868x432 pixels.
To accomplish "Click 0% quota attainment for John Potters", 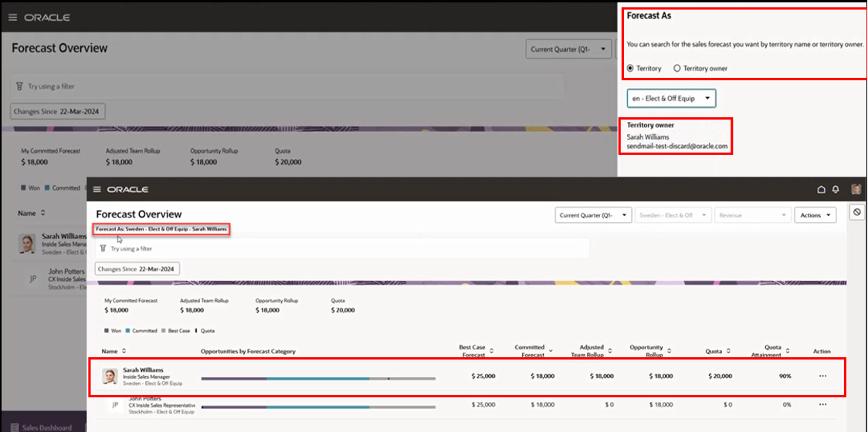I will coord(787,404).
